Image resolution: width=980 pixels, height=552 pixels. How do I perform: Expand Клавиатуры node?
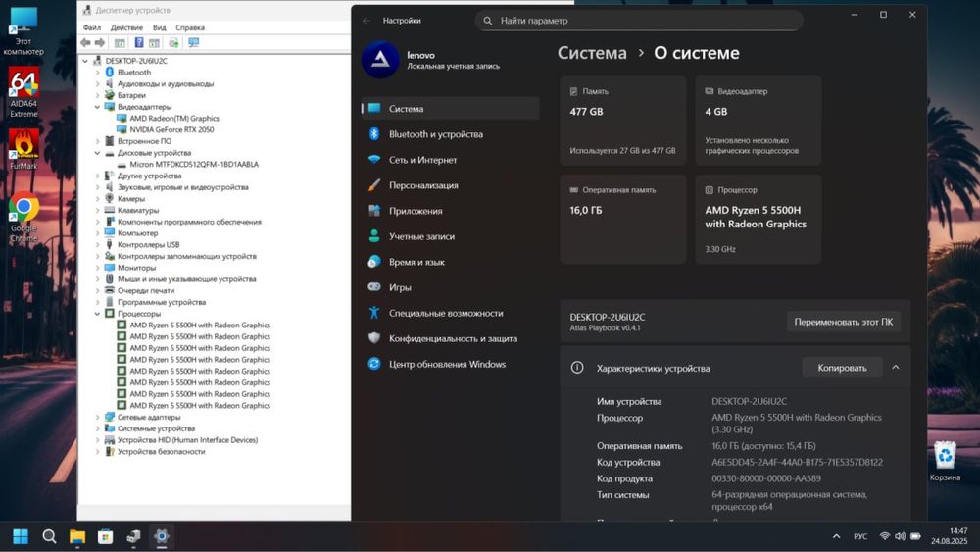97,211
